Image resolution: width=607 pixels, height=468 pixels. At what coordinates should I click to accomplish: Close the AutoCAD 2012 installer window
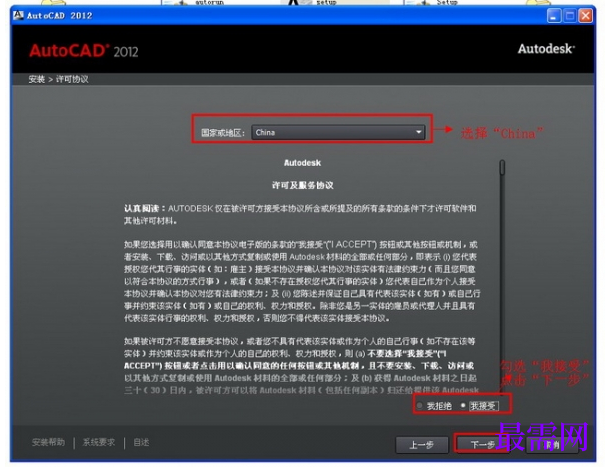click(585, 16)
